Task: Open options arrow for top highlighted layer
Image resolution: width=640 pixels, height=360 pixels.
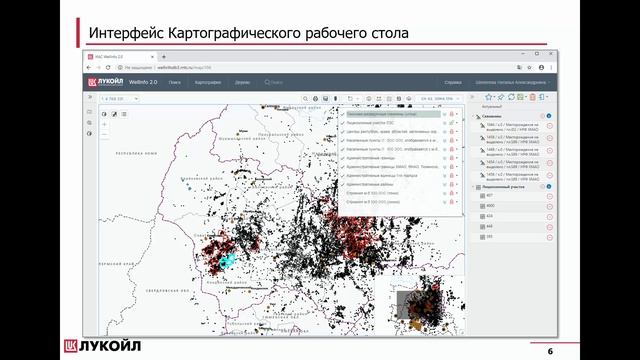Action: tap(457, 114)
